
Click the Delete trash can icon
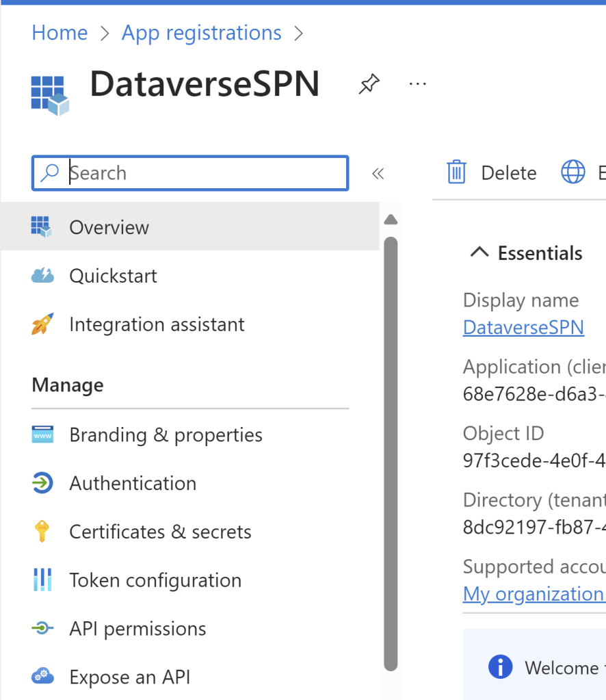point(456,172)
